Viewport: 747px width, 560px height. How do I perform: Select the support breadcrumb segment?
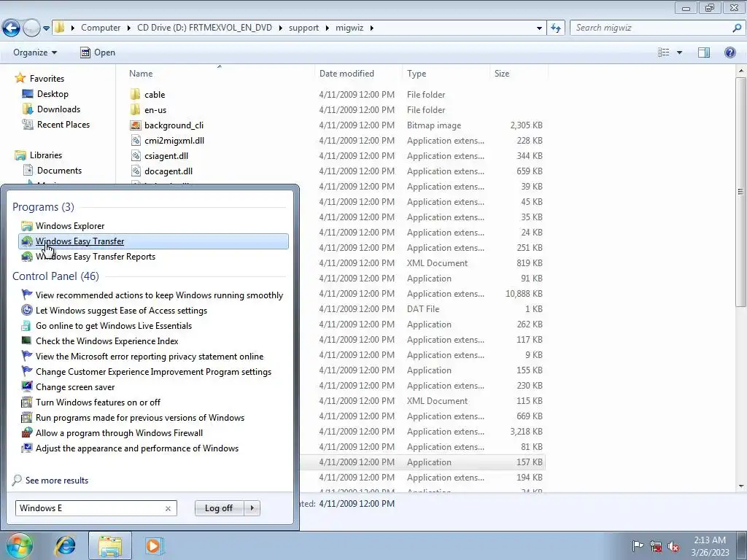click(303, 28)
